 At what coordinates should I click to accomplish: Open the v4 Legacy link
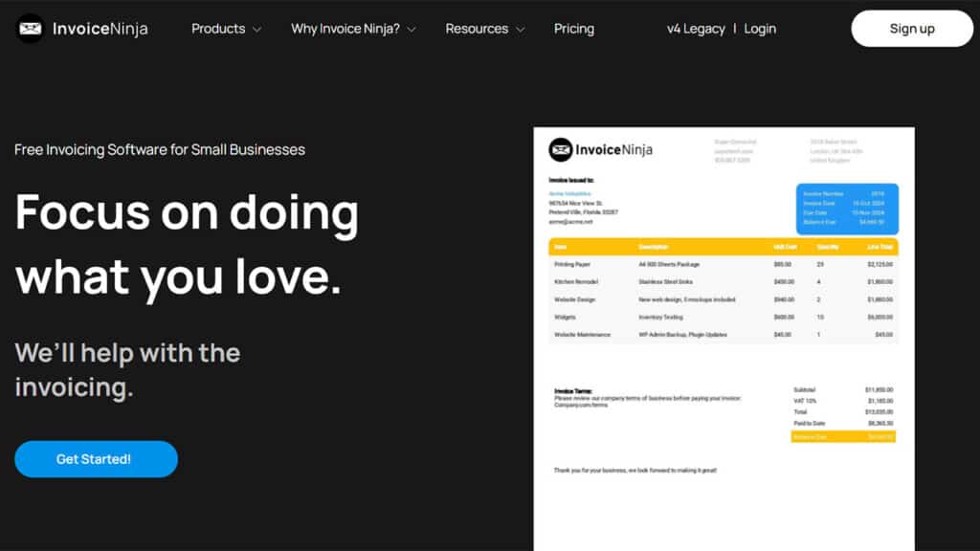click(696, 29)
